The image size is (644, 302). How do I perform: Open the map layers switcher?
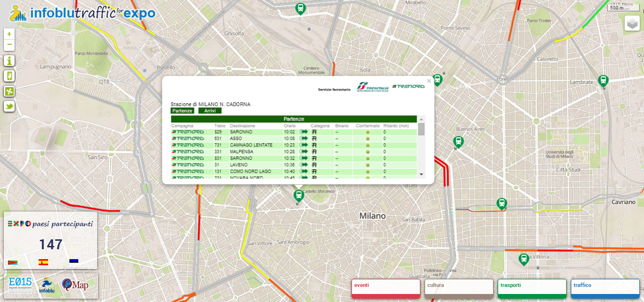(x=632, y=23)
